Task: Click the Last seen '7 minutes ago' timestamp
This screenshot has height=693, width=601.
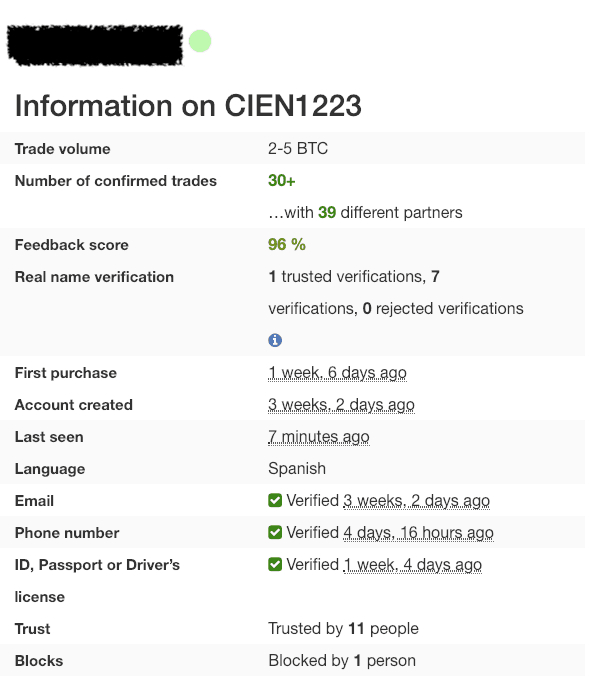Action: tap(319, 437)
